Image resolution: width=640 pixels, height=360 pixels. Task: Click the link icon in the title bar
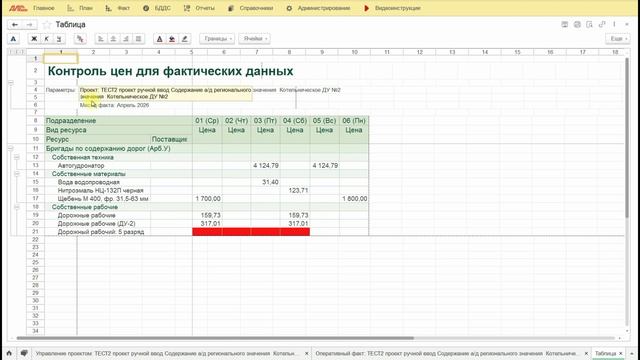point(602,24)
